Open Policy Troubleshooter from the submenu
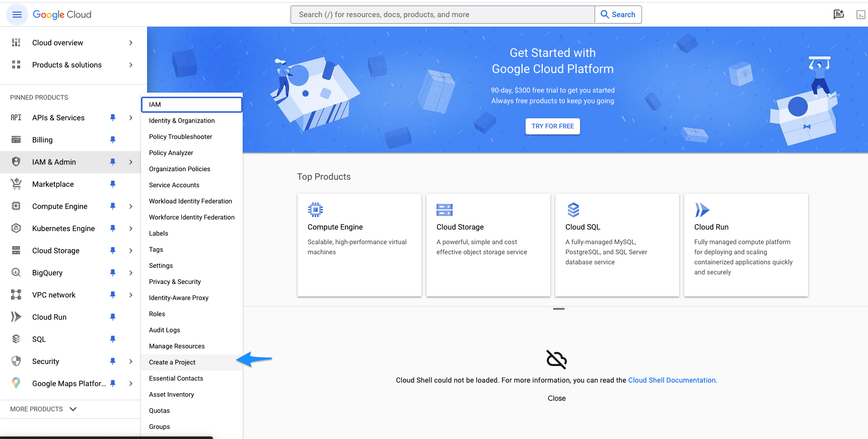Screen dimensions: 868x439 pos(191,137)
